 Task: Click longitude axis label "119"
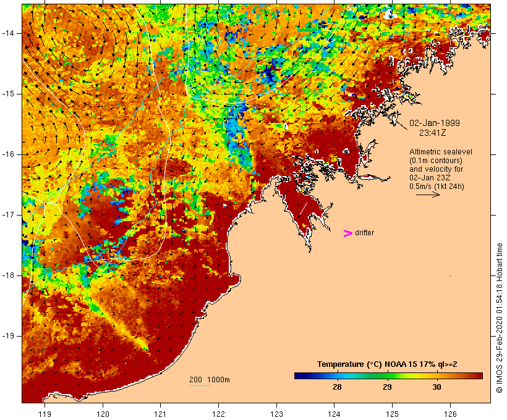(x=45, y=414)
